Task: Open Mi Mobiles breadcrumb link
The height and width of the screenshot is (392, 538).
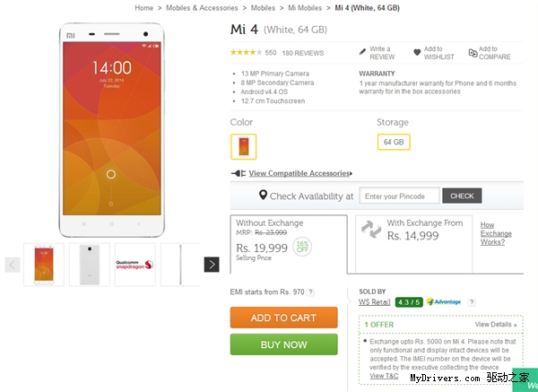Action: click(x=306, y=8)
